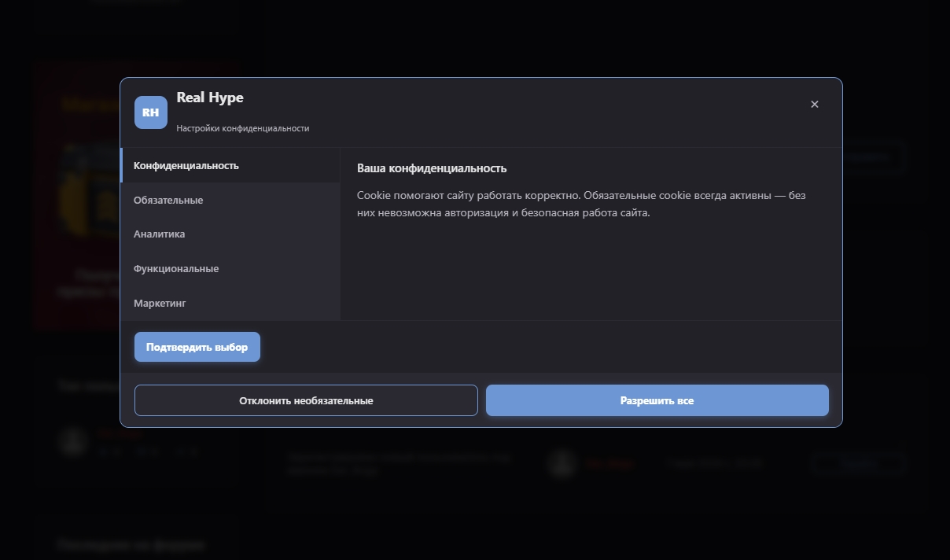Click the Ваша конфиденциальность heading
The height and width of the screenshot is (560, 950).
pos(432,168)
